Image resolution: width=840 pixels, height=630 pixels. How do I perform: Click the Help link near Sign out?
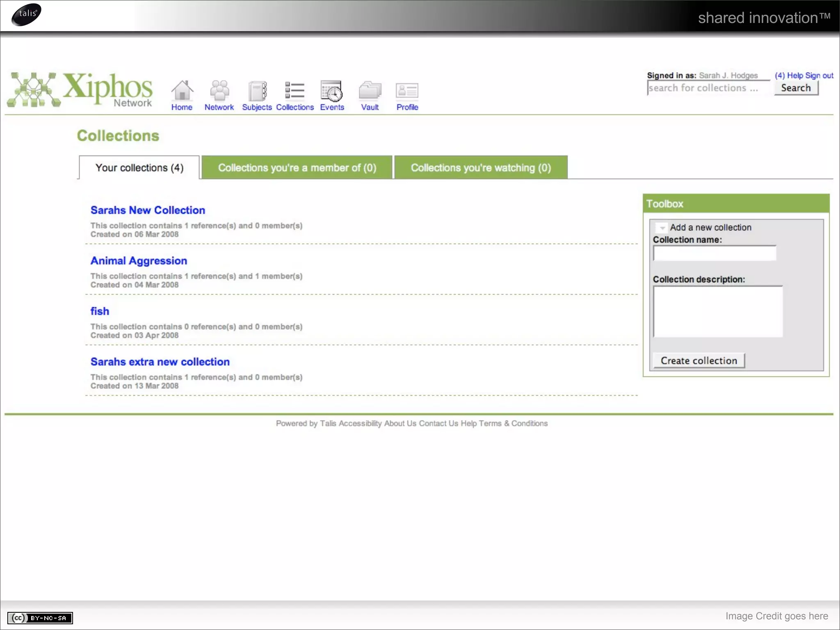[x=795, y=75]
